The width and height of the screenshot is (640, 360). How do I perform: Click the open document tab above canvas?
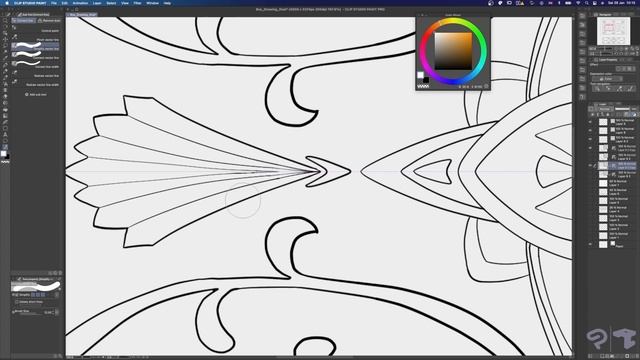(82, 14)
